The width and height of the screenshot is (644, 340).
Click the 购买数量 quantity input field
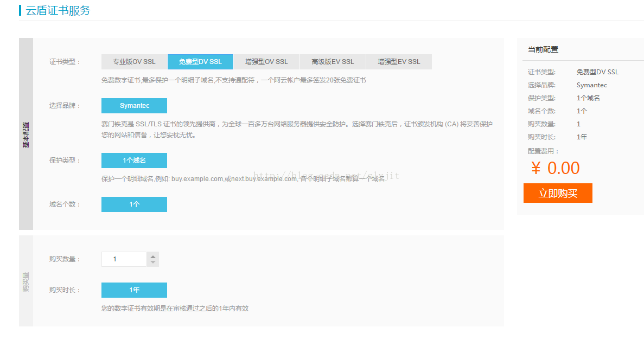[124, 259]
